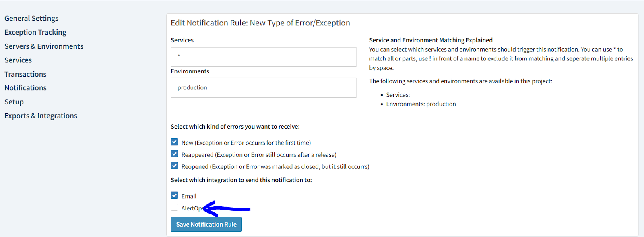Navigate to Notifications in the sidebar
Viewport: 644px width, 237px height.
coord(25,88)
